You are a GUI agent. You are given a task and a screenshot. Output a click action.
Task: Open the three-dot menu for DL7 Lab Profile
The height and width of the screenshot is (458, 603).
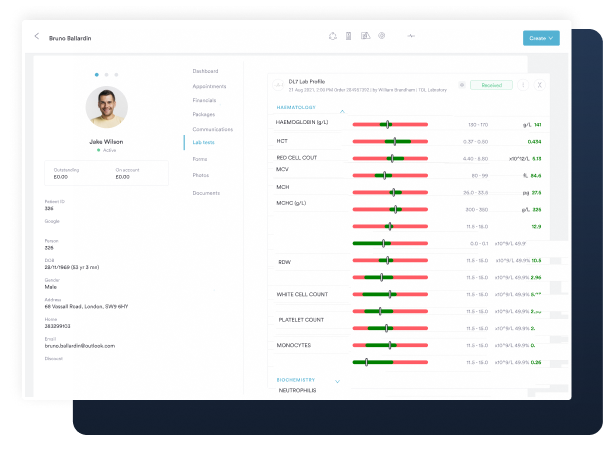pyautogui.click(x=523, y=85)
